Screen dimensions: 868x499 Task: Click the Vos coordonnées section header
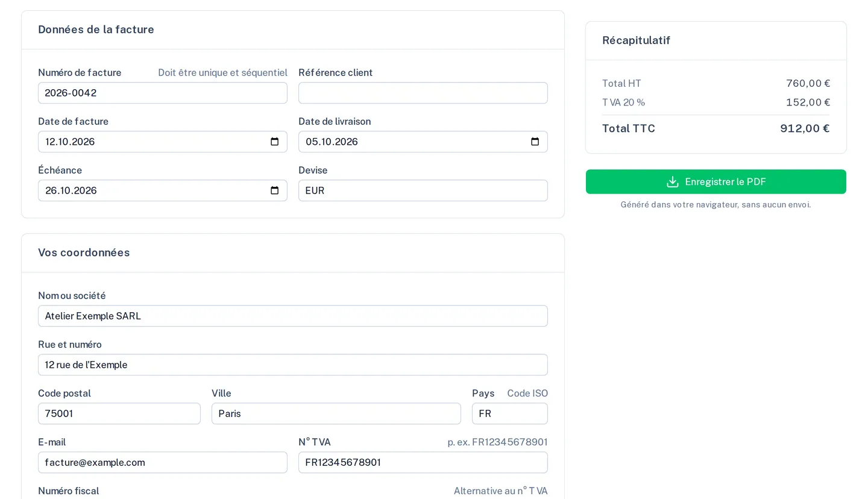click(x=84, y=253)
